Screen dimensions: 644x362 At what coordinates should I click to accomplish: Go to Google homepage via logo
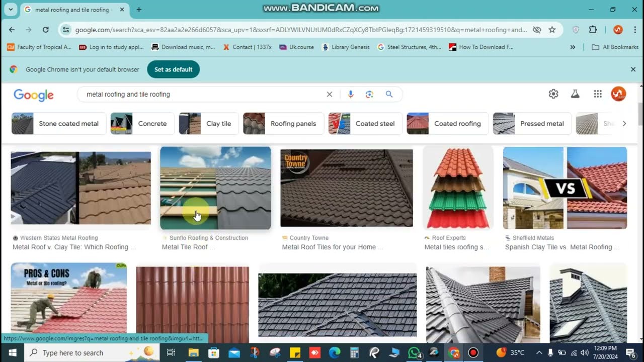pos(34,95)
